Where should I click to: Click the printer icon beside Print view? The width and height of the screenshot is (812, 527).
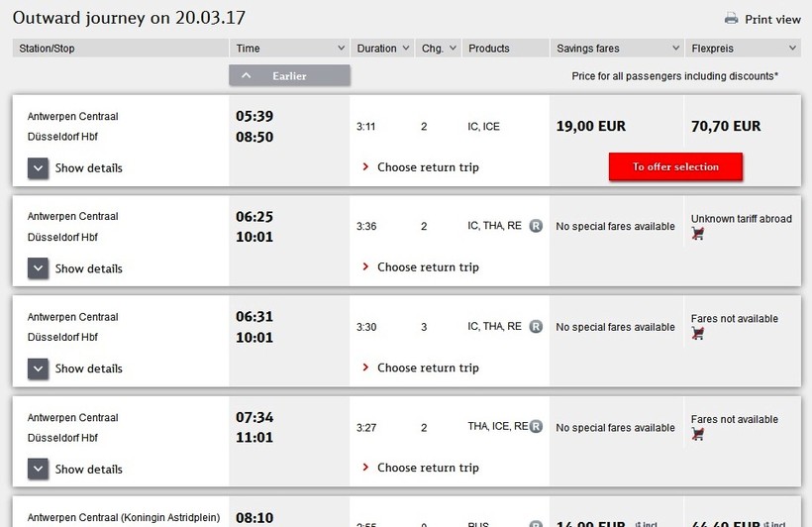click(x=732, y=18)
